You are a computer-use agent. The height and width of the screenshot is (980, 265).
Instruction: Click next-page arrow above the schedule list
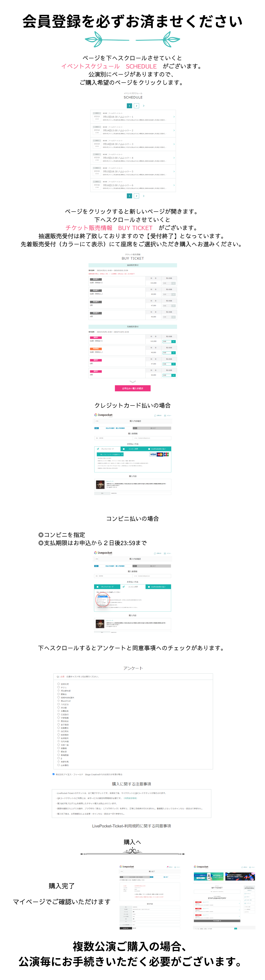pos(144,106)
